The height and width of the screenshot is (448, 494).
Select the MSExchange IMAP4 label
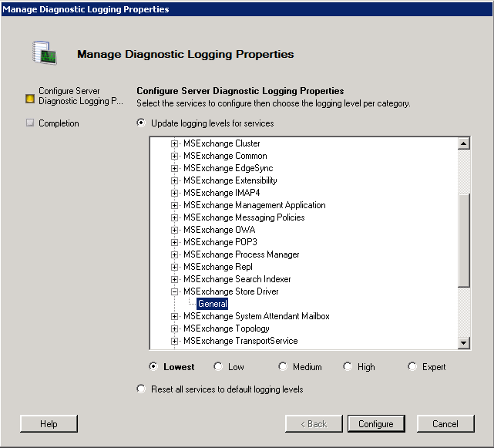tap(222, 193)
